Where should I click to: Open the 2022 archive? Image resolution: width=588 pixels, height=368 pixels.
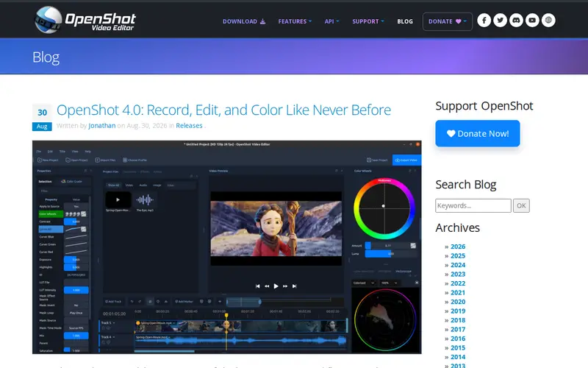458,283
